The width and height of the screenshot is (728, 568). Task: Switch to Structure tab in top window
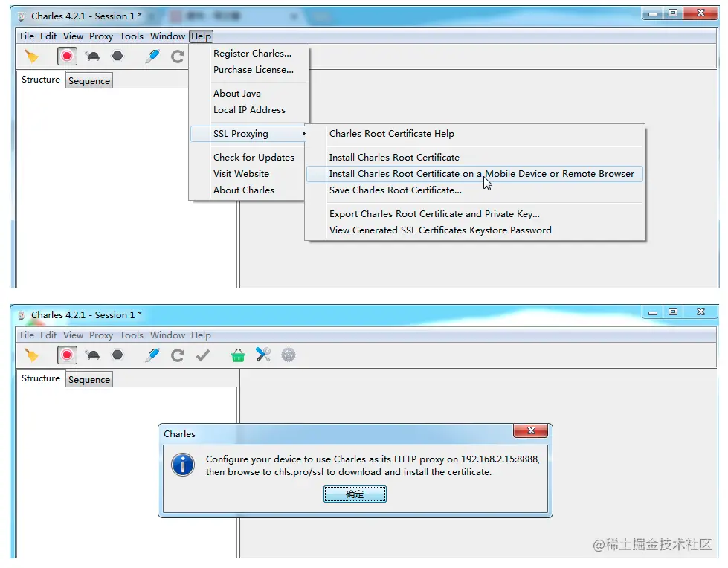[x=41, y=80]
